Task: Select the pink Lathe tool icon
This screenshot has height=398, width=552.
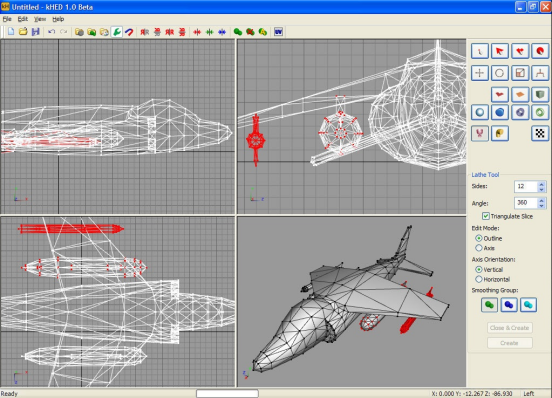Action: 479,133
